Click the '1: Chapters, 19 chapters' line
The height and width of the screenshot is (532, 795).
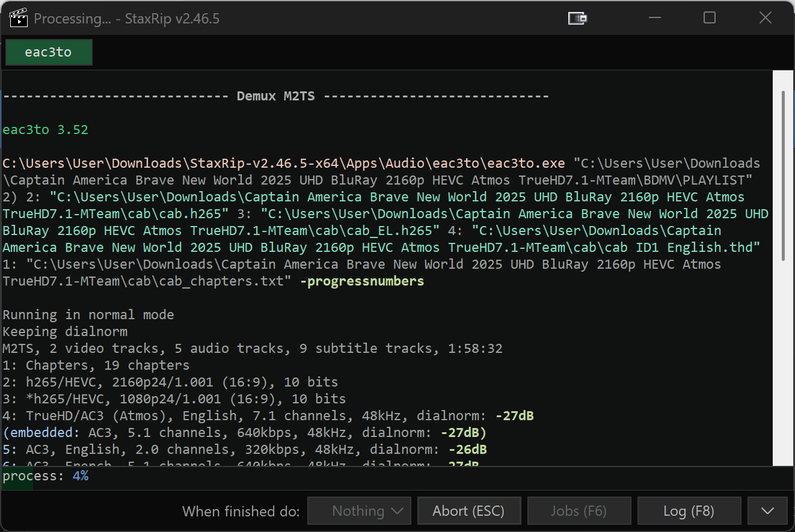click(96, 365)
